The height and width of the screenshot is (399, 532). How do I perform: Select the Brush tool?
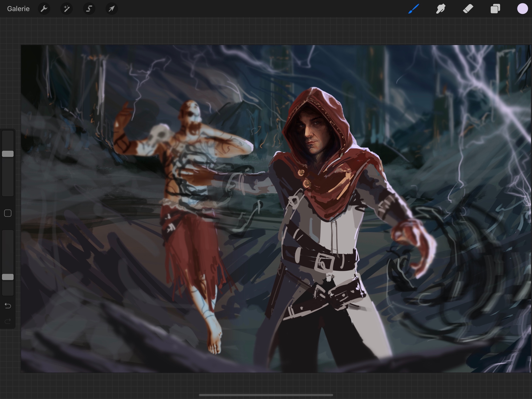413,9
